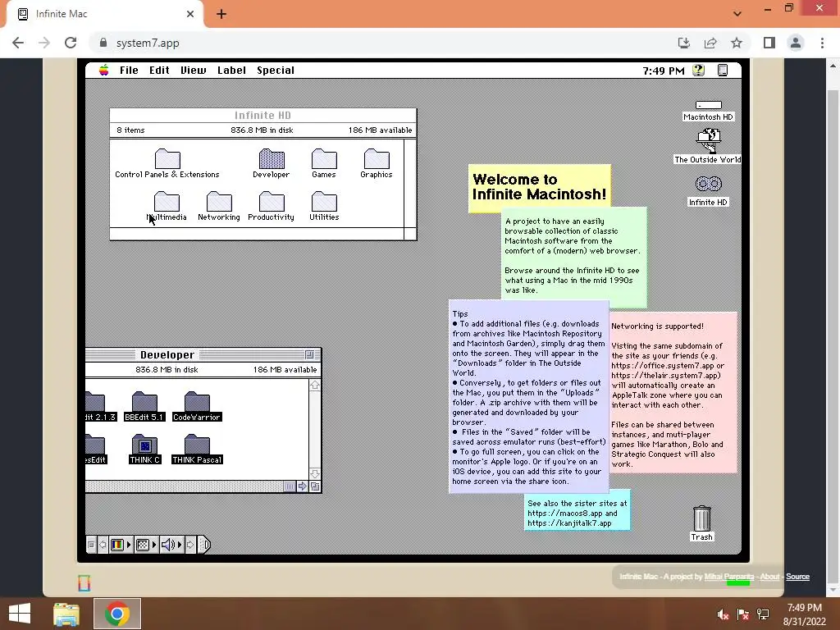Click Developer window horizontal scroll right arrow
Screen dimensions: 840x630
(302, 486)
